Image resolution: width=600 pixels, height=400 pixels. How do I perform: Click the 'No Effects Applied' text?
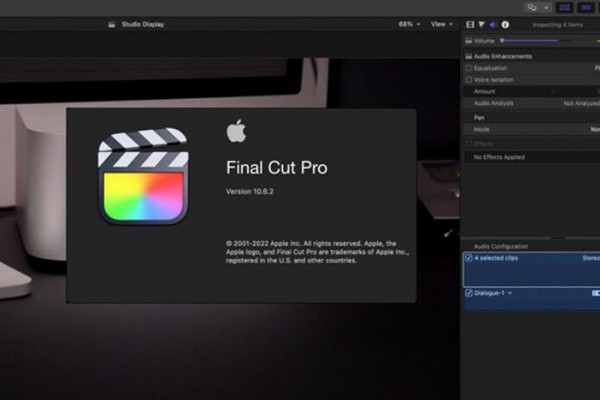(499, 157)
